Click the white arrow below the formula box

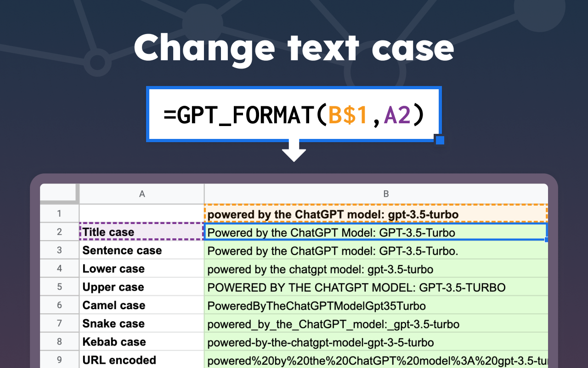pos(294,152)
